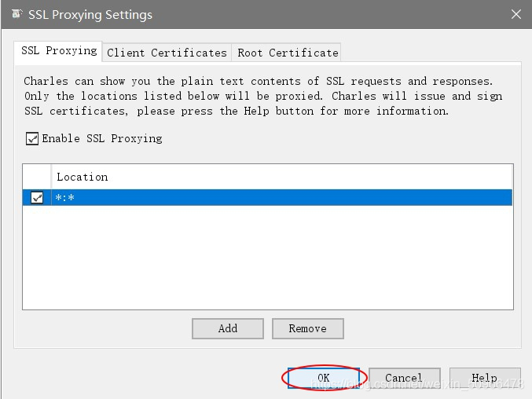532x399 pixels.
Task: Toggle the Enable SSL Proxying checkbox
Action: pyautogui.click(x=32, y=138)
